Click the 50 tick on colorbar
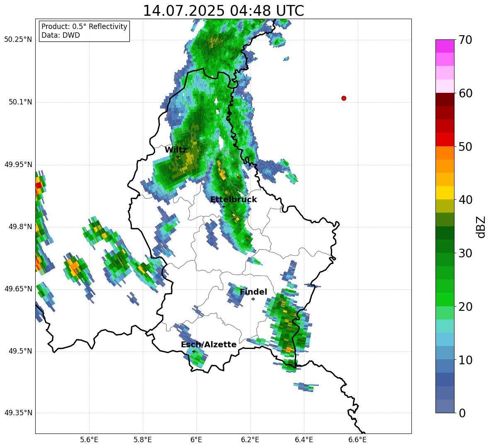 [465, 147]
